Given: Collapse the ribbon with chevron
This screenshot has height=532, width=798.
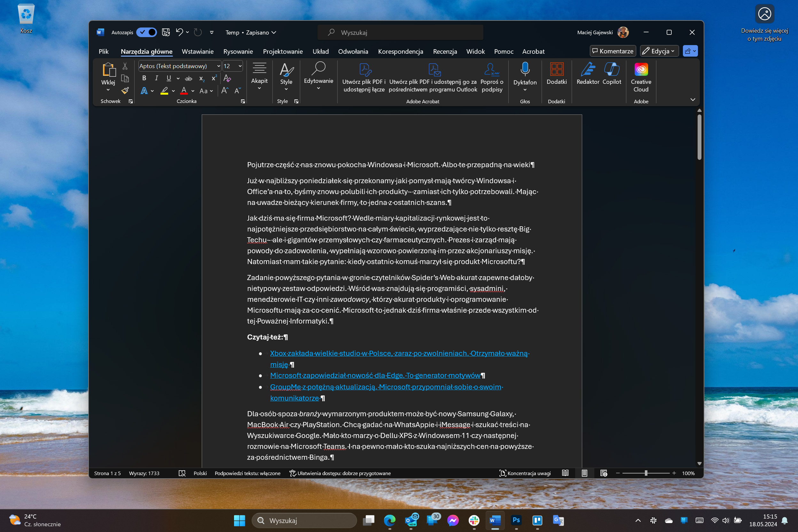Looking at the screenshot, I should 693,100.
